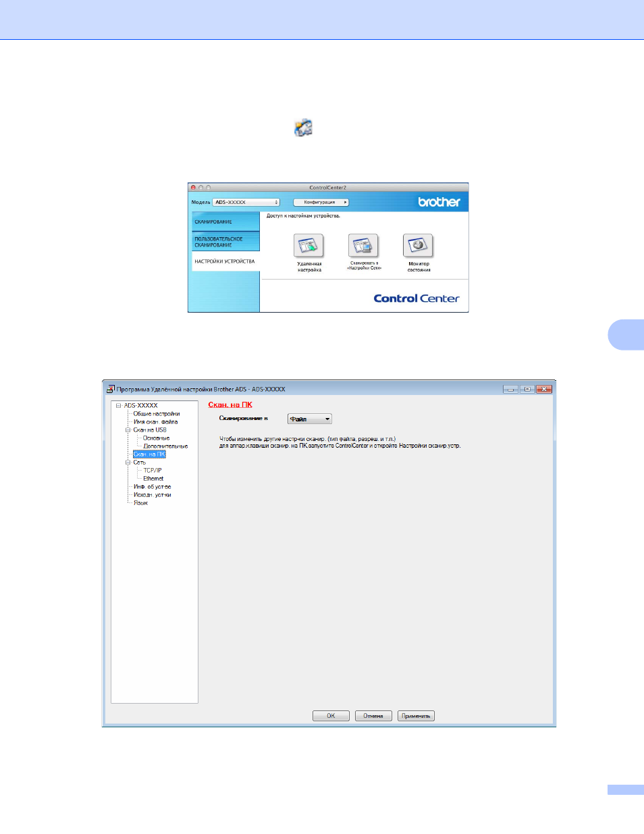Click the red Скан. на ПК heading
The height and width of the screenshot is (834, 644).
230,405
